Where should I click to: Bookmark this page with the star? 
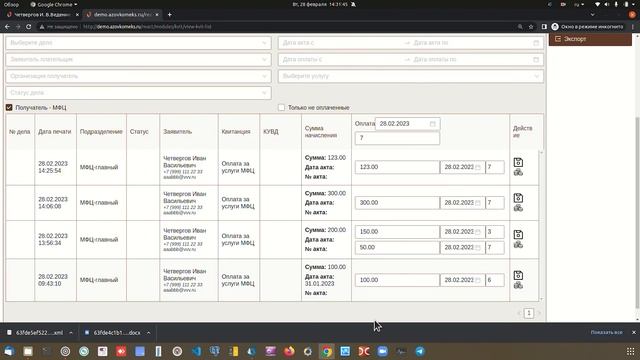tap(531, 27)
